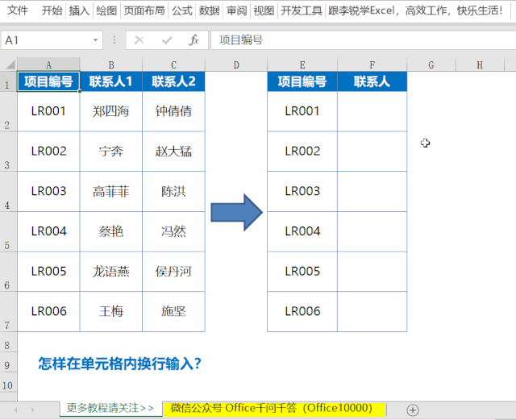
Task: Select cell A7 containing LR006
Action: 48,311
